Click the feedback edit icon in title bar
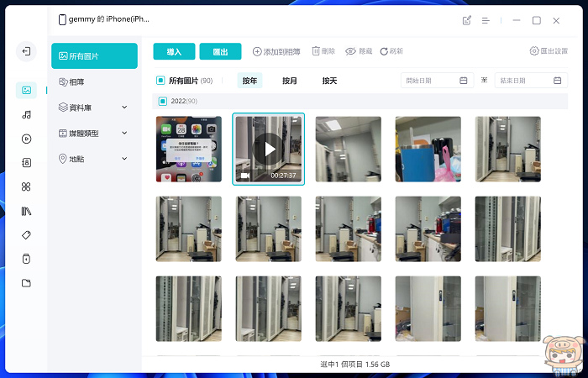Image resolution: width=588 pixels, height=378 pixels. click(x=467, y=20)
